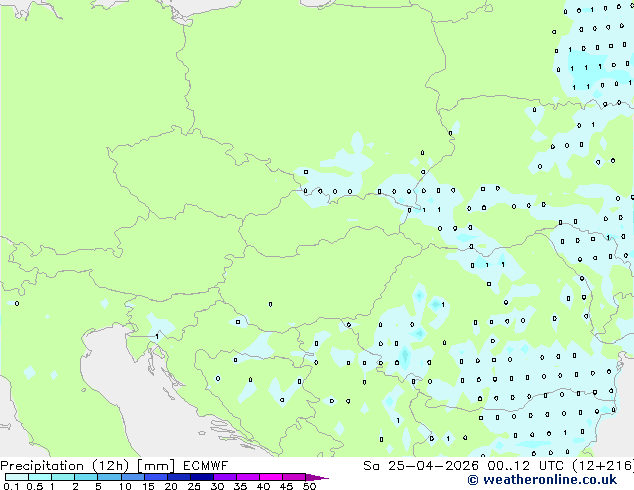The height and width of the screenshot is (490, 634).
Task: Click the '35' legend scale value
Action: [240, 486]
